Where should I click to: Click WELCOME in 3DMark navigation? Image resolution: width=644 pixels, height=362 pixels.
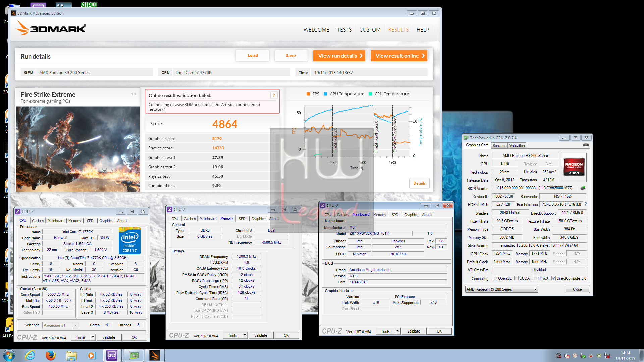(x=316, y=29)
